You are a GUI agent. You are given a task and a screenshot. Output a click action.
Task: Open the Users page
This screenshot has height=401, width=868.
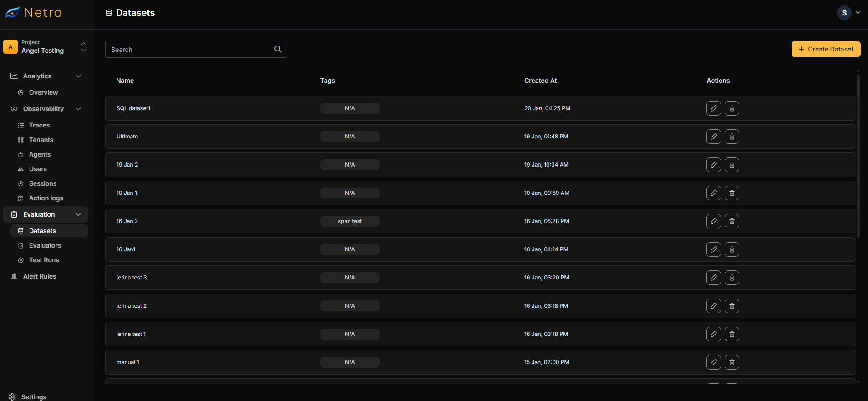point(38,169)
